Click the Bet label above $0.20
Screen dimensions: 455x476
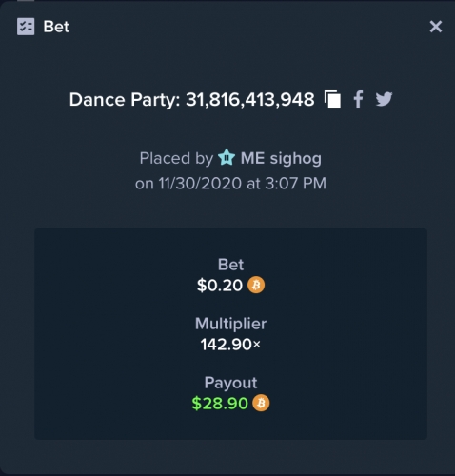pyautogui.click(x=230, y=265)
